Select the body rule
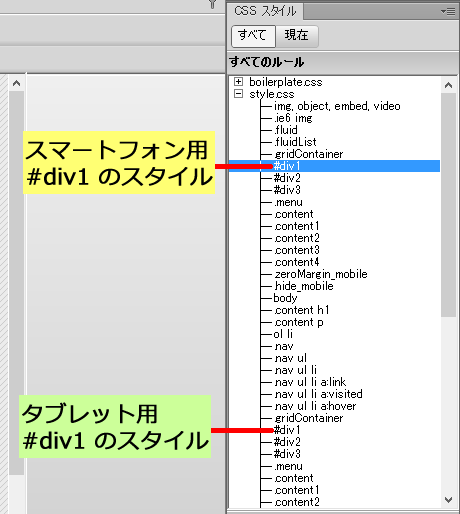 (x=285, y=298)
